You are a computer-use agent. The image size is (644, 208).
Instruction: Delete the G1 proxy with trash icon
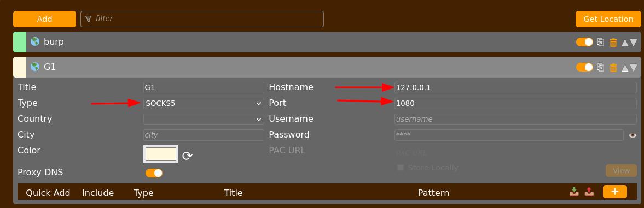click(x=613, y=67)
